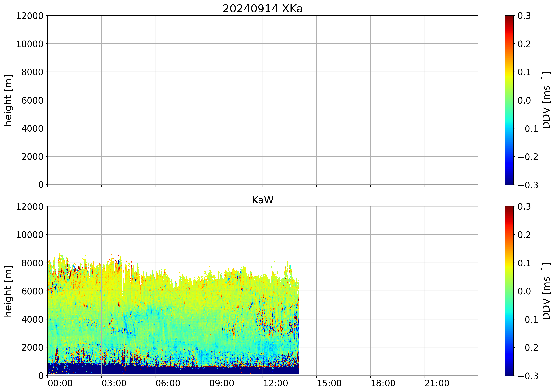The width and height of the screenshot is (556, 392).
Task: Click the bottom colorbar gradient
Action: pyautogui.click(x=509, y=291)
